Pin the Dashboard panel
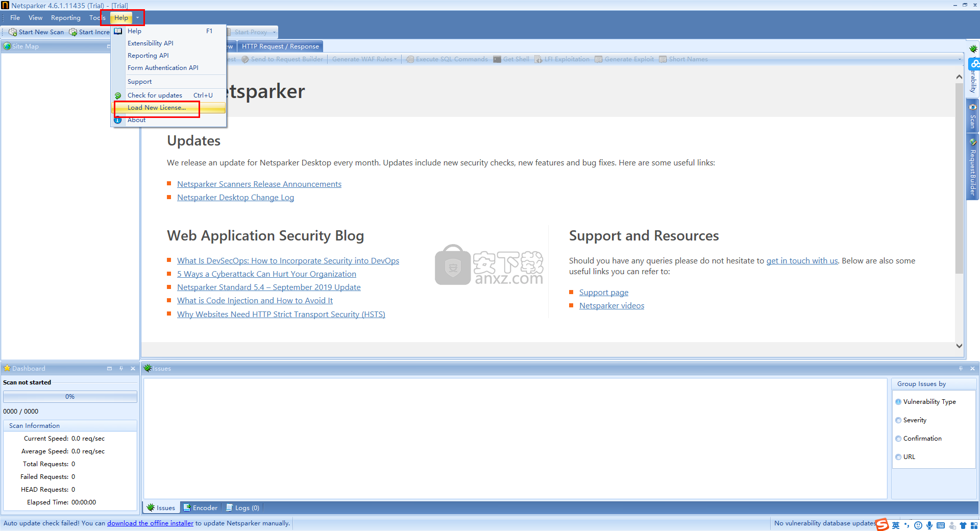This screenshot has width=980, height=531. [x=121, y=368]
